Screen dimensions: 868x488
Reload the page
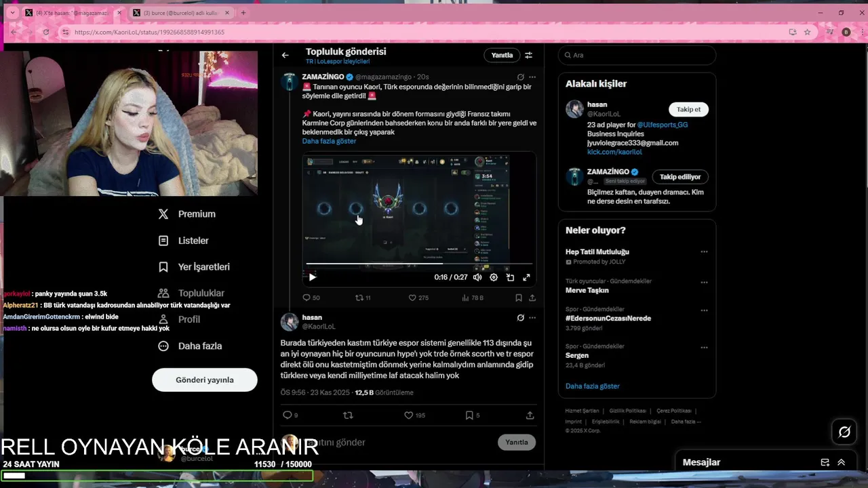[46, 32]
